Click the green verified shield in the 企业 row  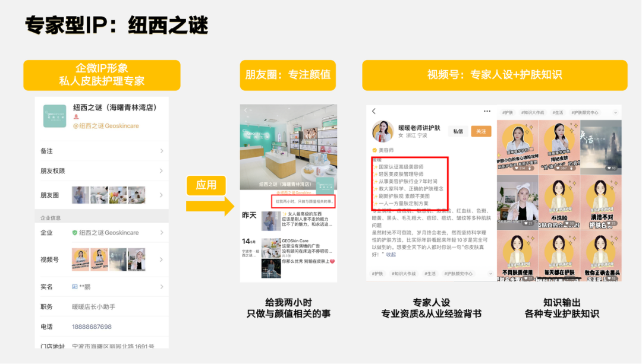(74, 233)
